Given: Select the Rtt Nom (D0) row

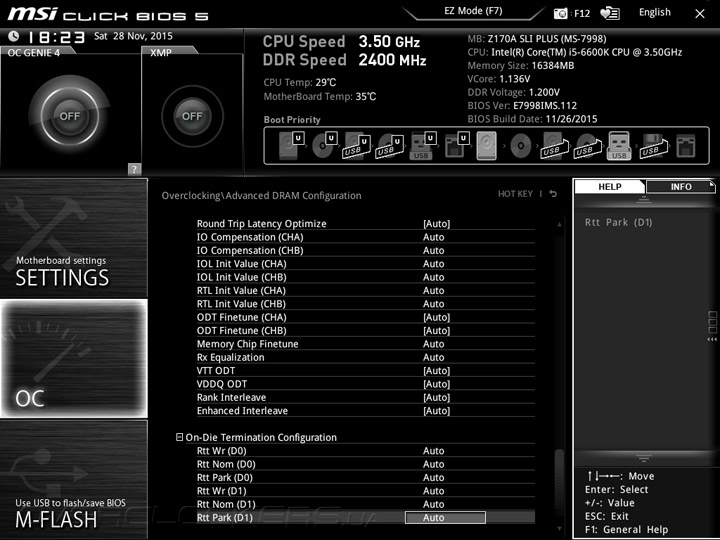Looking at the screenshot, I should [366, 464].
